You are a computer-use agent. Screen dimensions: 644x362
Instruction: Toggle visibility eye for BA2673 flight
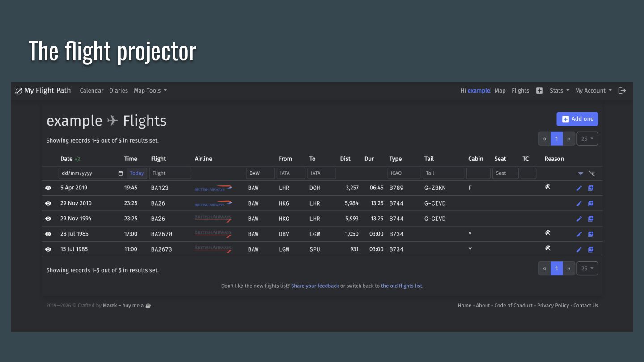coord(48,249)
